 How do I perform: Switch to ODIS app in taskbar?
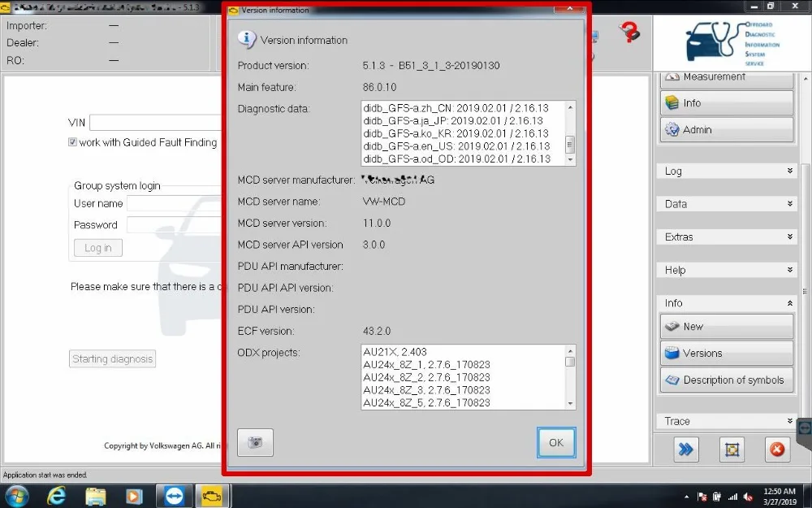(x=212, y=497)
